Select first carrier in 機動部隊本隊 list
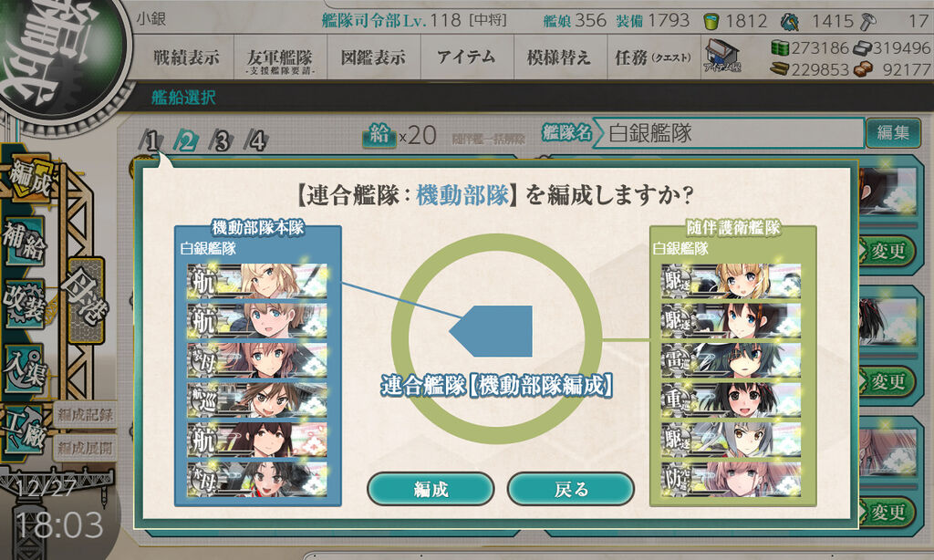 [257, 281]
